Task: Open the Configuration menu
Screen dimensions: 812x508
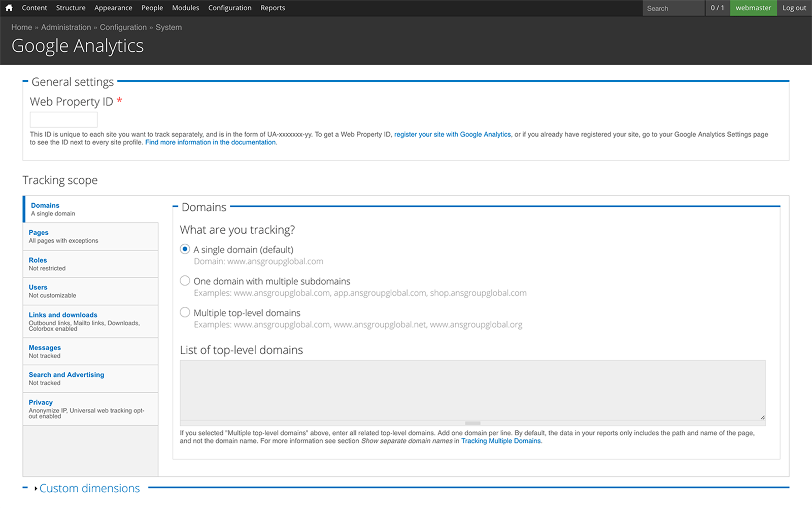Action: pyautogui.click(x=230, y=8)
